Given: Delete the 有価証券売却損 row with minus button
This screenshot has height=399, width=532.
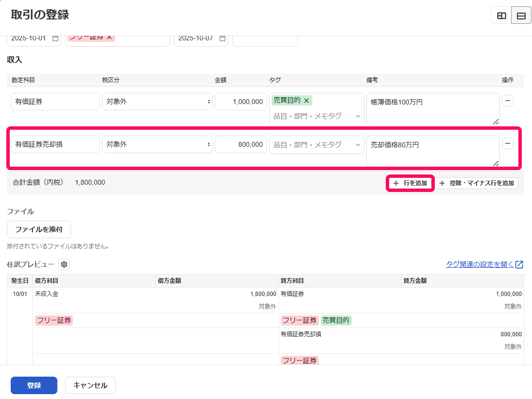Looking at the screenshot, I should (508, 143).
